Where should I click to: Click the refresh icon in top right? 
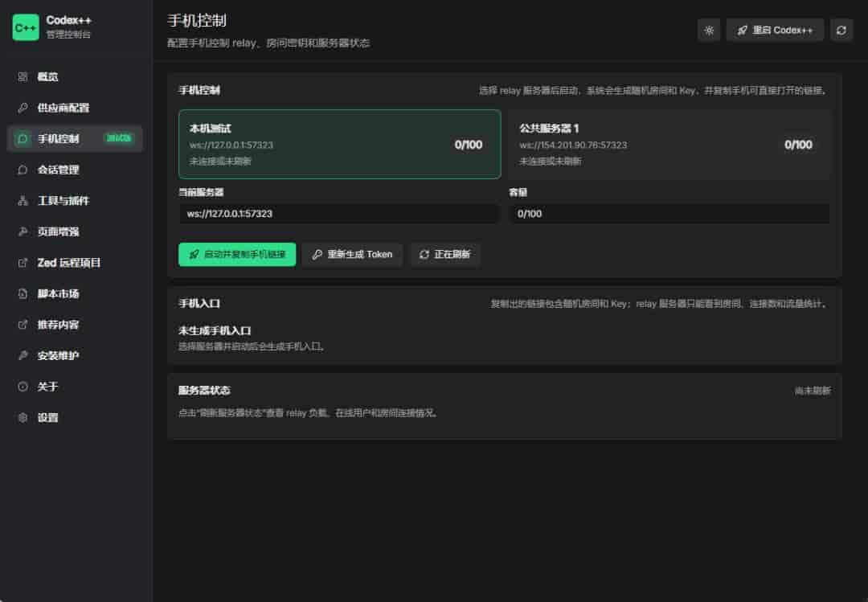841,31
